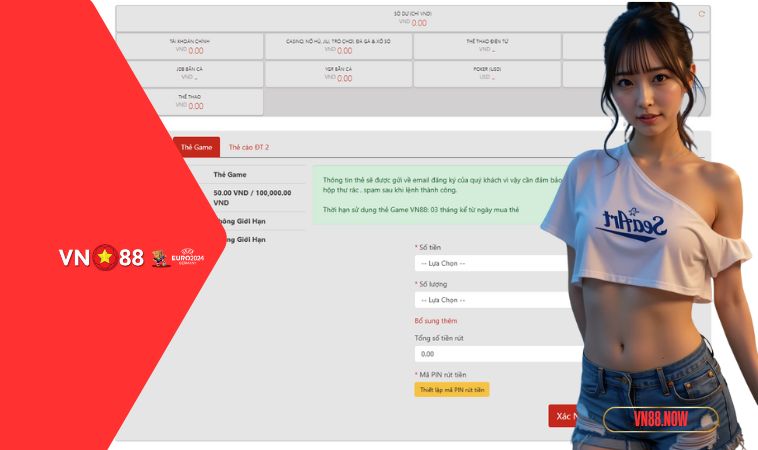Image resolution: width=758 pixels, height=450 pixels.
Task: Open the Thẻ Game tab
Action: (x=196, y=147)
